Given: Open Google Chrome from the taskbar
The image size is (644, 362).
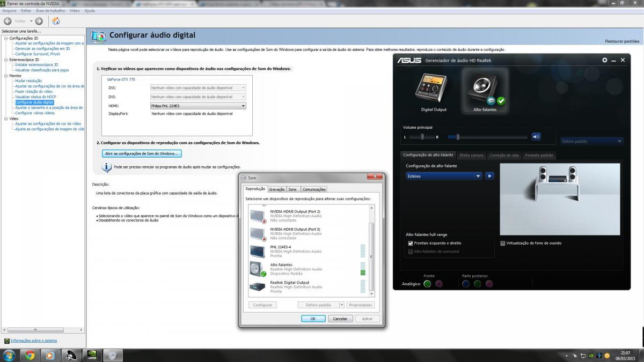Looking at the screenshot, I should 30,355.
